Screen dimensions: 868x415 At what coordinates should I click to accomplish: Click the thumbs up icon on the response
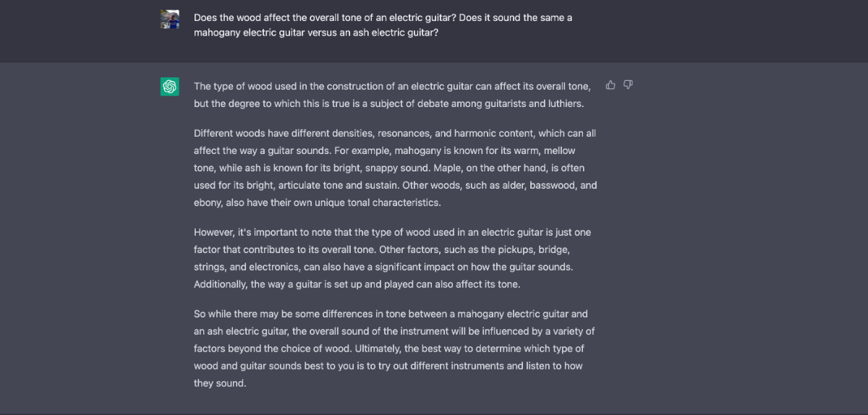point(610,85)
